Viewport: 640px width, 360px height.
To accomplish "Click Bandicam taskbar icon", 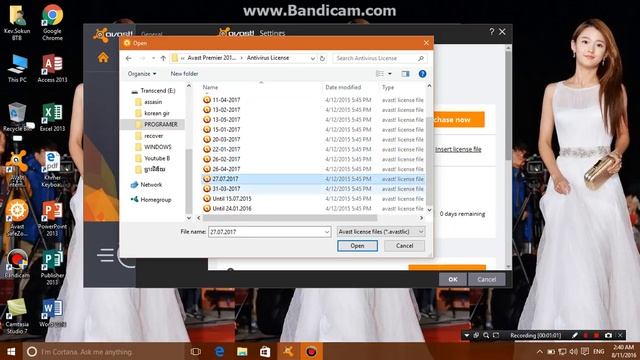I will [x=311, y=351].
